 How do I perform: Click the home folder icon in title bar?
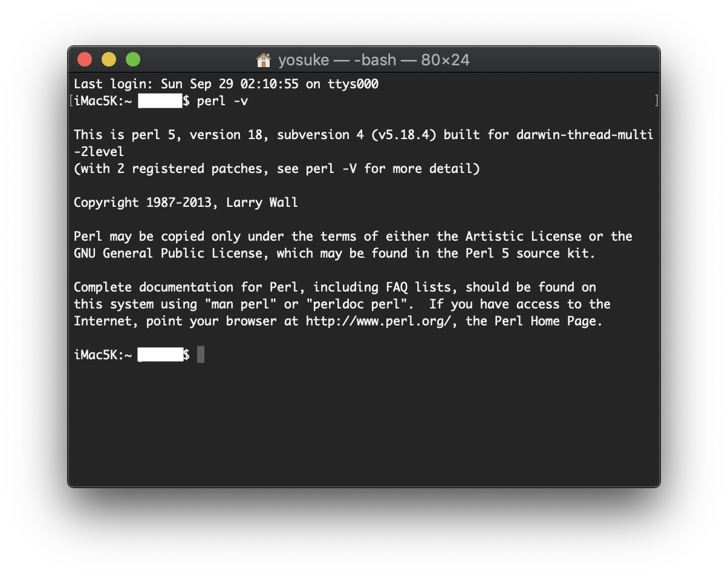[x=263, y=60]
